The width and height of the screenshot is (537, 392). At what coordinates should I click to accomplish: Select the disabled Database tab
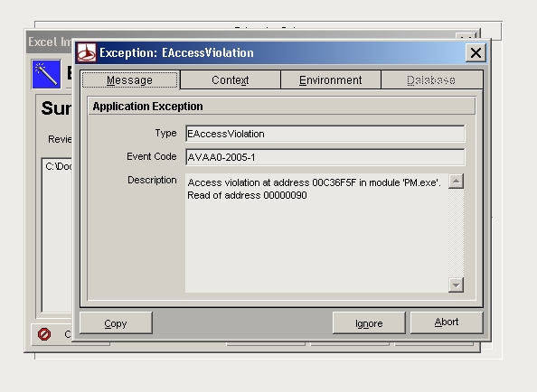[x=431, y=80]
